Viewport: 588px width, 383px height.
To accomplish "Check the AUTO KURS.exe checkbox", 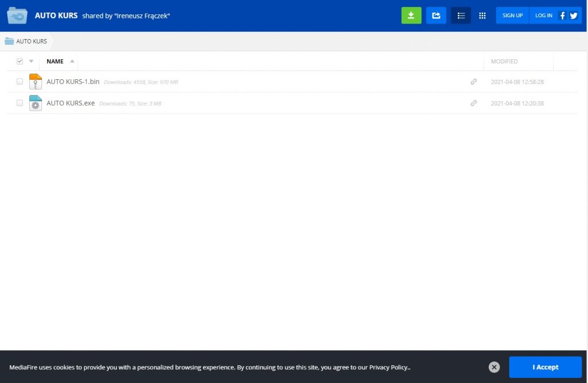I will pos(20,103).
